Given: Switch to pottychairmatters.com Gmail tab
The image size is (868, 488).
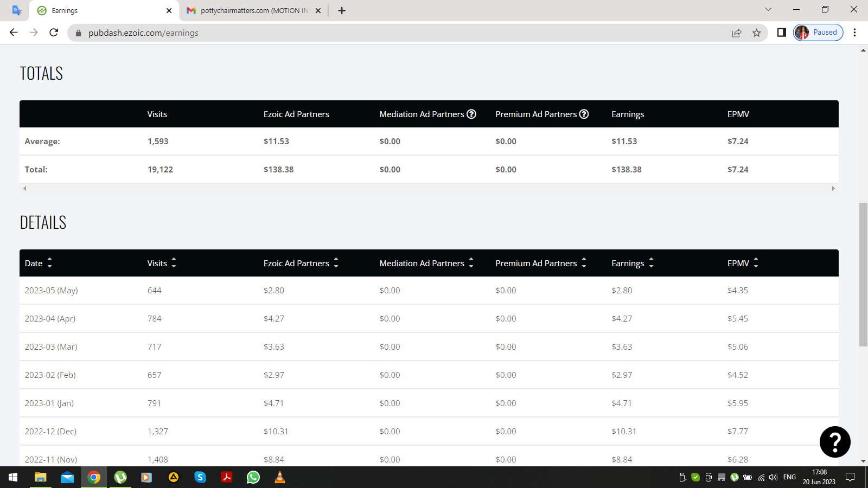Looking at the screenshot, I should click(253, 10).
